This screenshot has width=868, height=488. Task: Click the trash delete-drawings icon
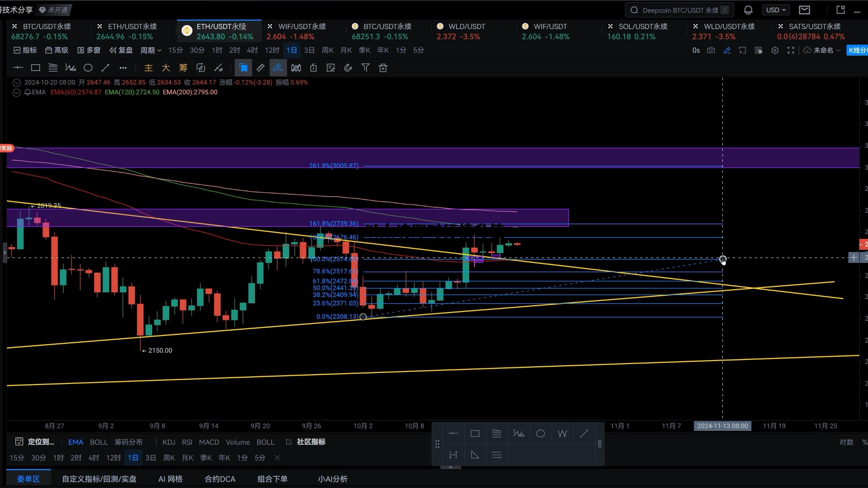tap(383, 68)
